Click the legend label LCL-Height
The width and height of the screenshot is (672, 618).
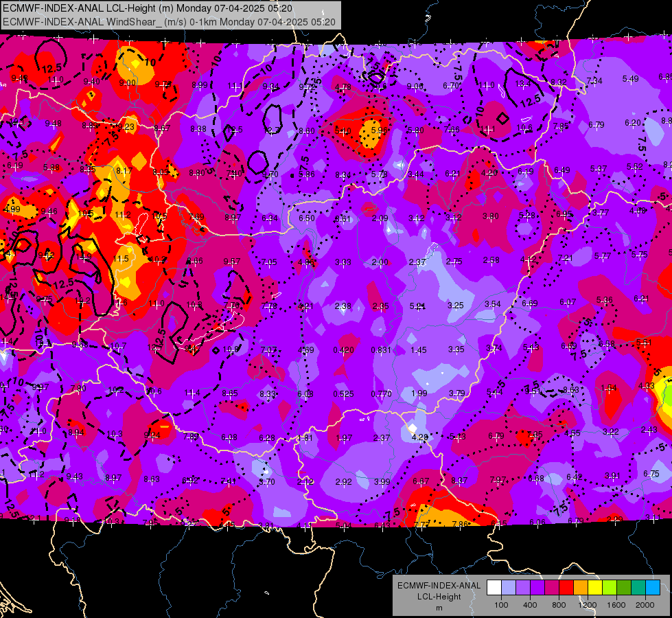[439, 597]
